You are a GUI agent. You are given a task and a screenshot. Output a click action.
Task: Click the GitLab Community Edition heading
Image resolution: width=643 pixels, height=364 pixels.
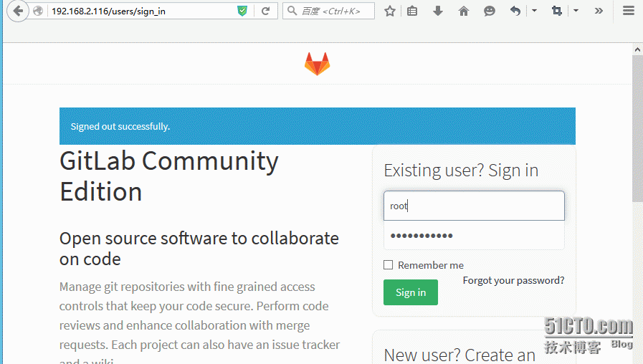point(169,176)
